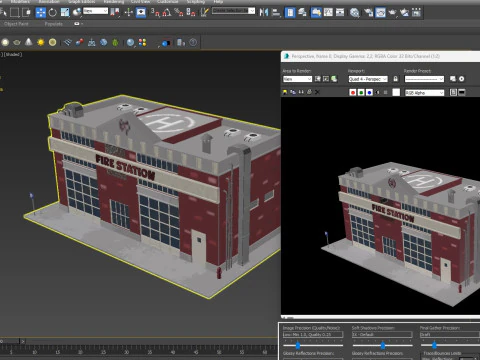Toggle keyboard shortcut override

click(x=141, y=13)
